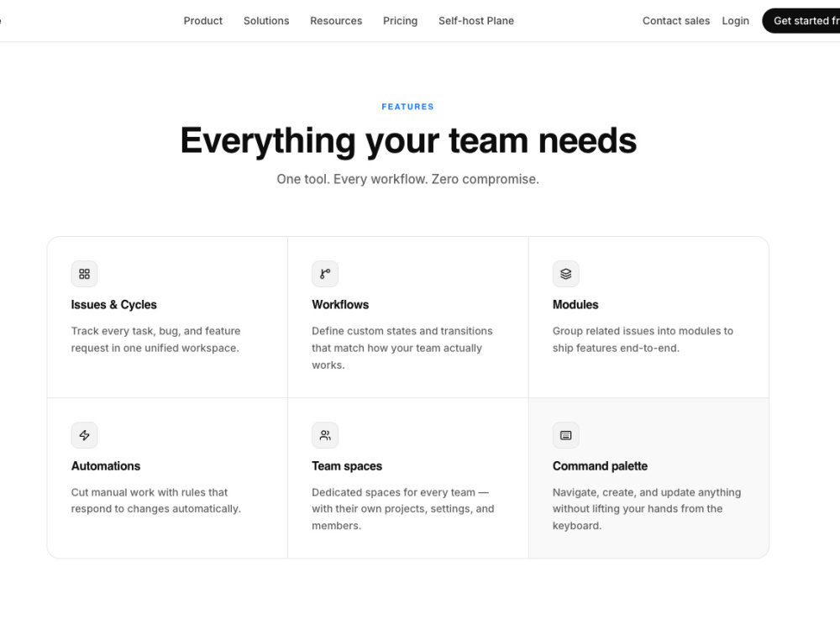The height and width of the screenshot is (630, 840).
Task: Click 'One tool. Every workflow.' subtitle
Action: [407, 179]
